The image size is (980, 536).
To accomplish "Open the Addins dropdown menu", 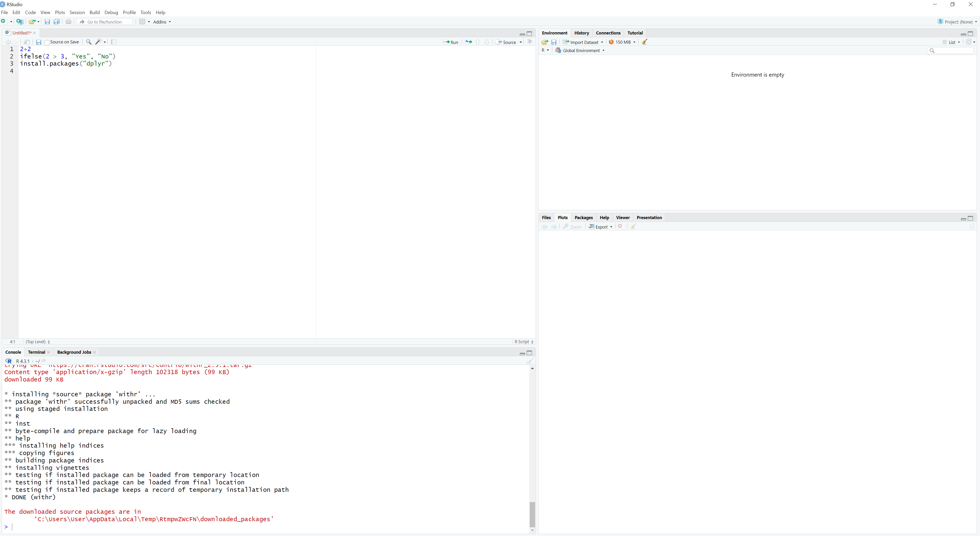I will (x=162, y=22).
